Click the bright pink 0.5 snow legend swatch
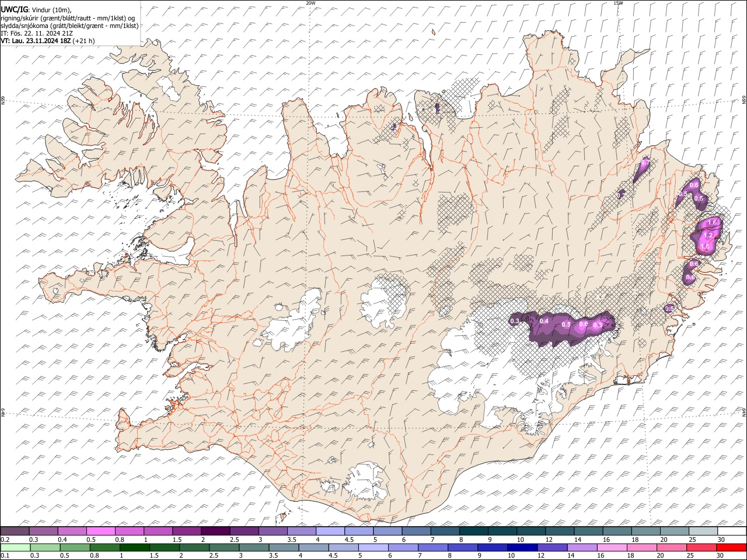 (x=100, y=531)
